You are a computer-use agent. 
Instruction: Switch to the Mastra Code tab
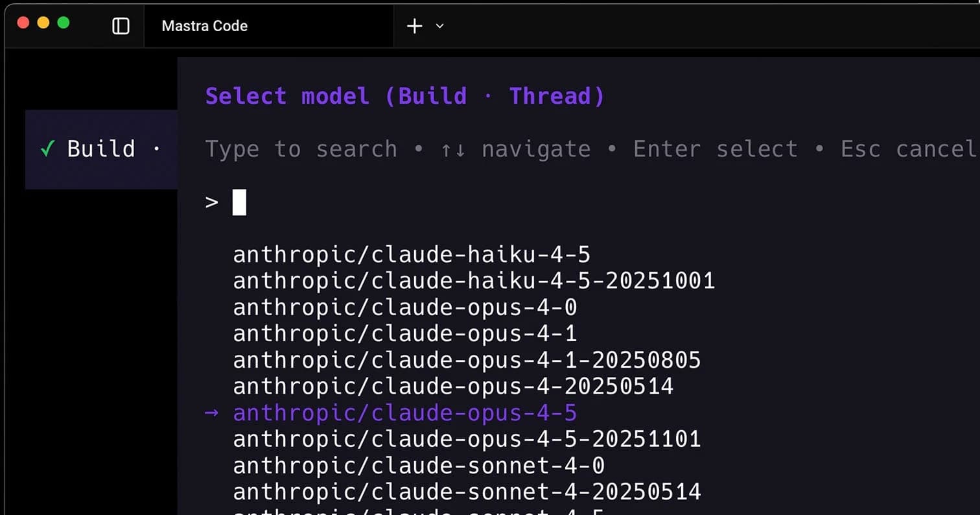click(x=204, y=26)
